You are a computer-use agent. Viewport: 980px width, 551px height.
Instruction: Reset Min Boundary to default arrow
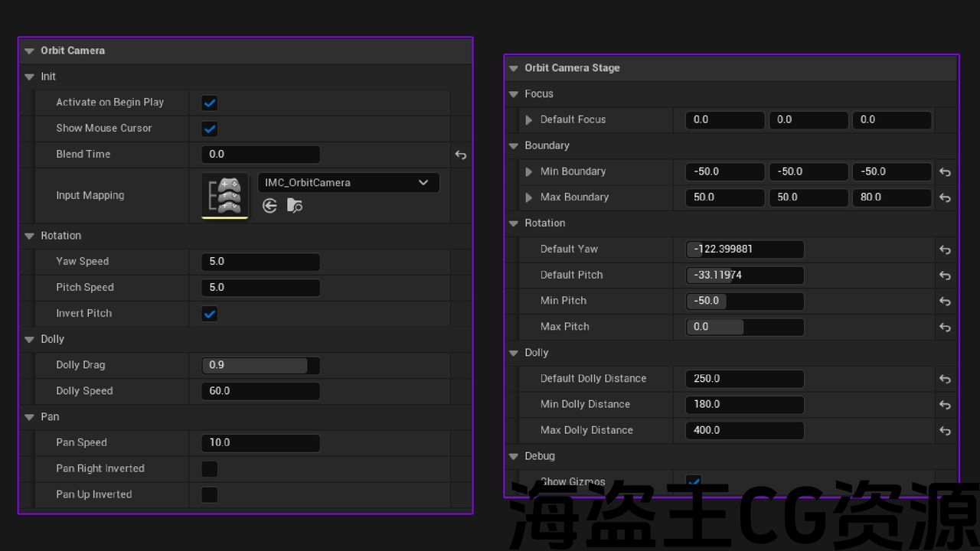945,172
